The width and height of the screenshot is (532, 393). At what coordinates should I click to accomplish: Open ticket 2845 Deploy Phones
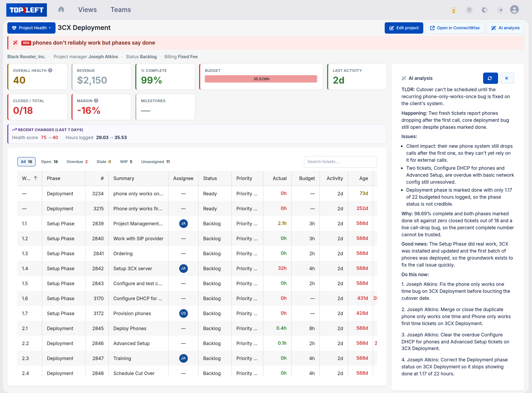[x=197, y=328]
